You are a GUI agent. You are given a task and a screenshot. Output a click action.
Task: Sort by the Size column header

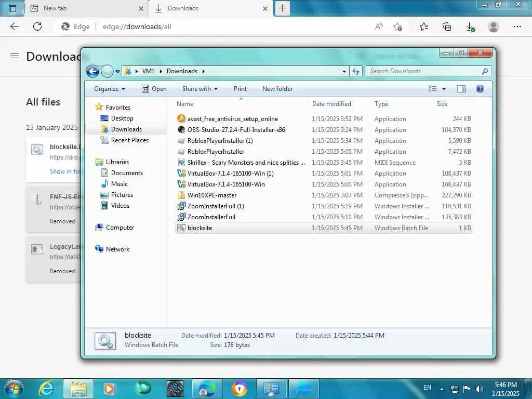pos(442,104)
